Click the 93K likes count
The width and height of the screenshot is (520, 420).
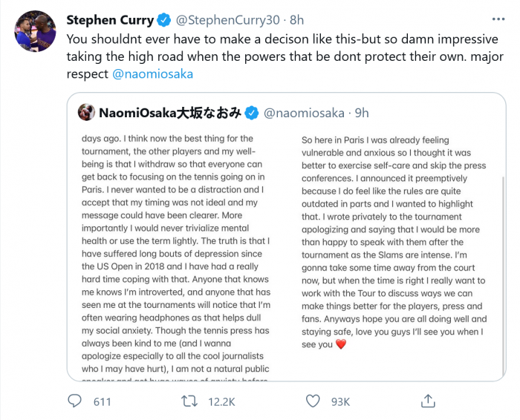[340, 401]
